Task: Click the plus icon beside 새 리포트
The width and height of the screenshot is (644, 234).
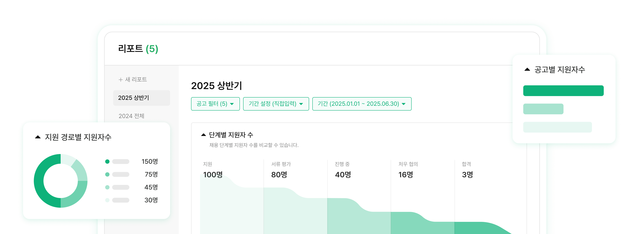Action: (x=121, y=80)
